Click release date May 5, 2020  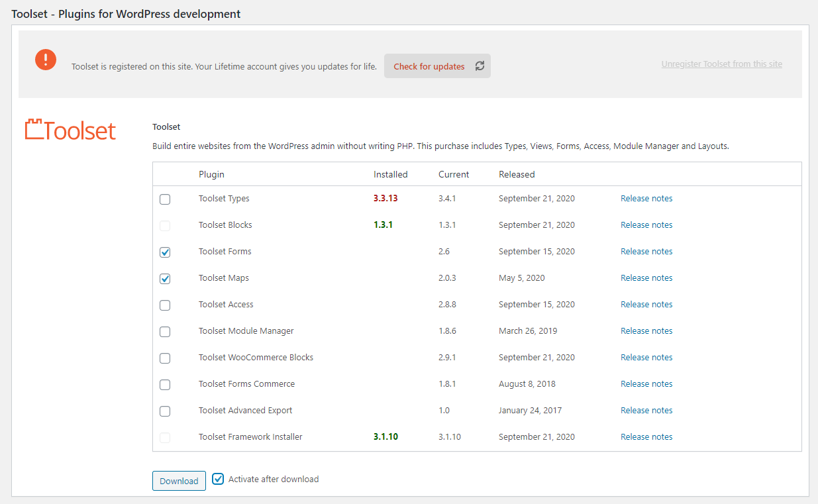click(522, 278)
